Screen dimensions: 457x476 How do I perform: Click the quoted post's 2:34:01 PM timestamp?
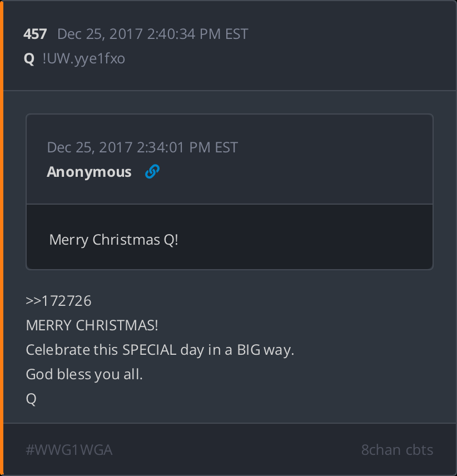[x=142, y=147]
